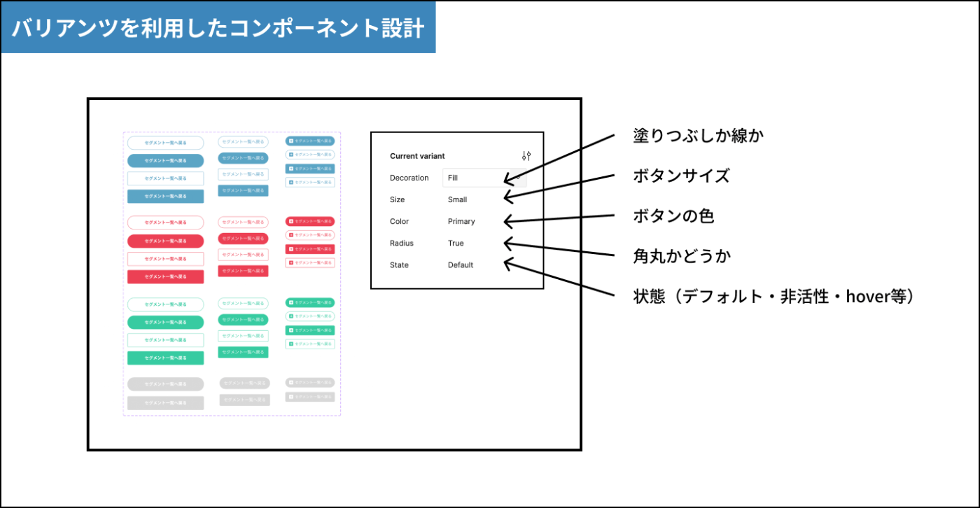Open the Decoration Fill dropdown
Image resolution: width=980 pixels, height=508 pixels.
pos(484,178)
